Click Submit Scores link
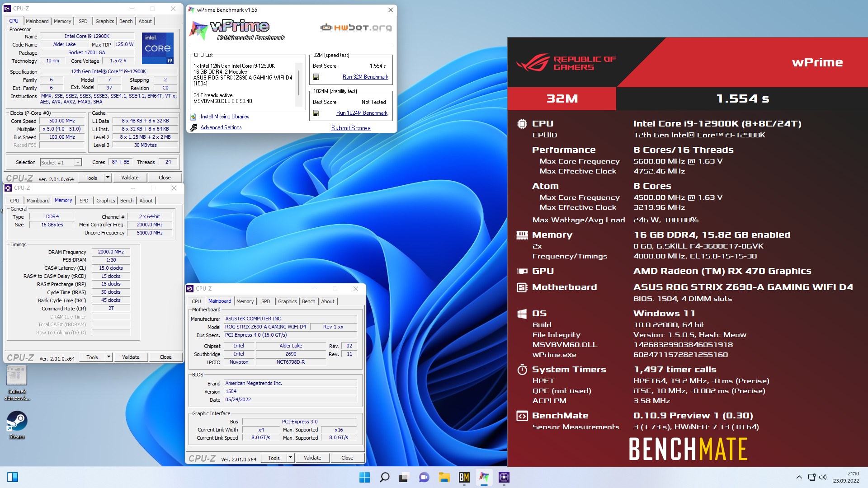This screenshot has width=868, height=488. (351, 128)
